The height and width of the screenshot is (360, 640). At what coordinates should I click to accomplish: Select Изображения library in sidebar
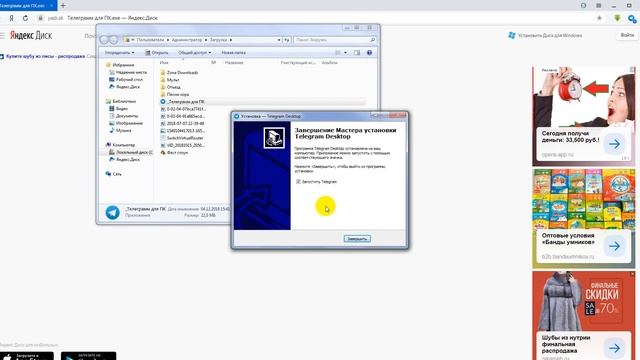(126, 123)
